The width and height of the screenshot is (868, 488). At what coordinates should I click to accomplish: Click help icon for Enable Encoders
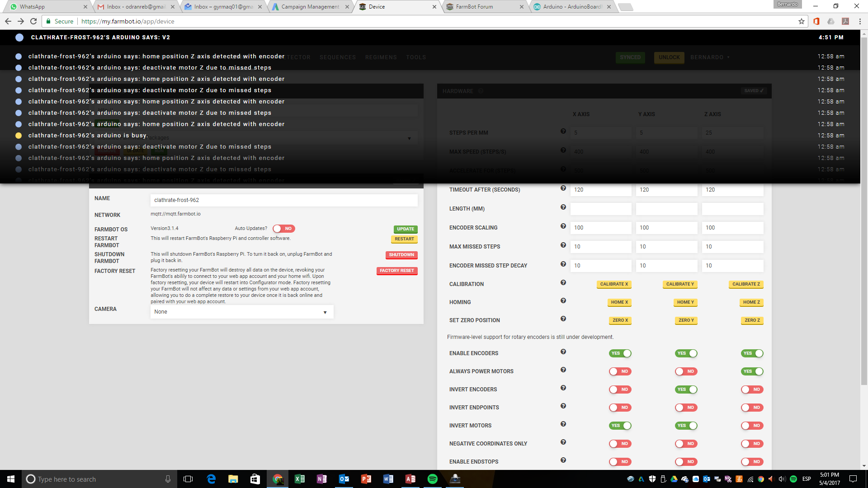563,352
